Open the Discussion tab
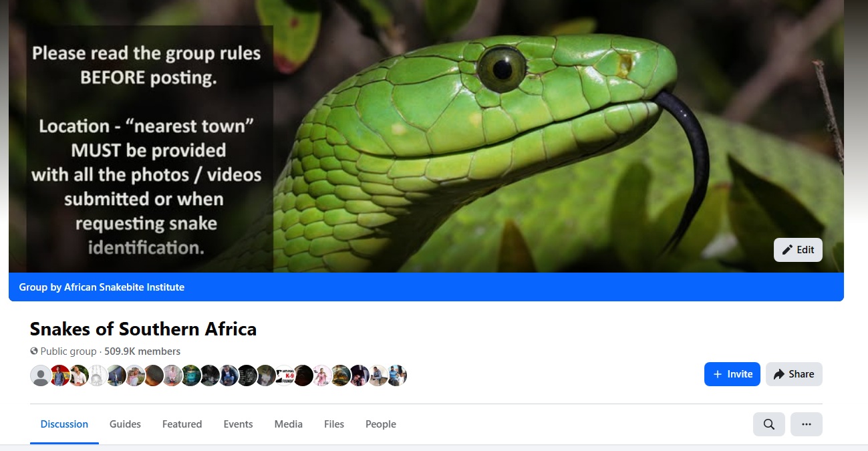Screen dimensions: 868x451 click(64, 424)
